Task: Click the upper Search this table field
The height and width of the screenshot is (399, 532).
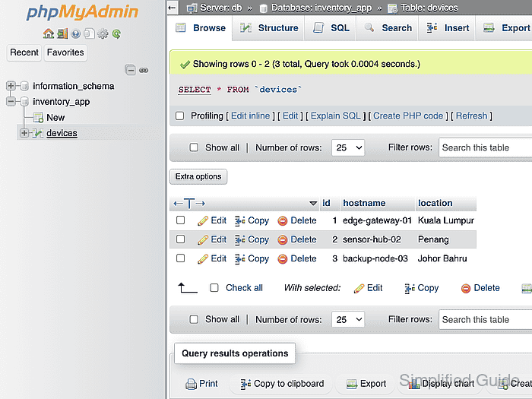Action: (485, 147)
